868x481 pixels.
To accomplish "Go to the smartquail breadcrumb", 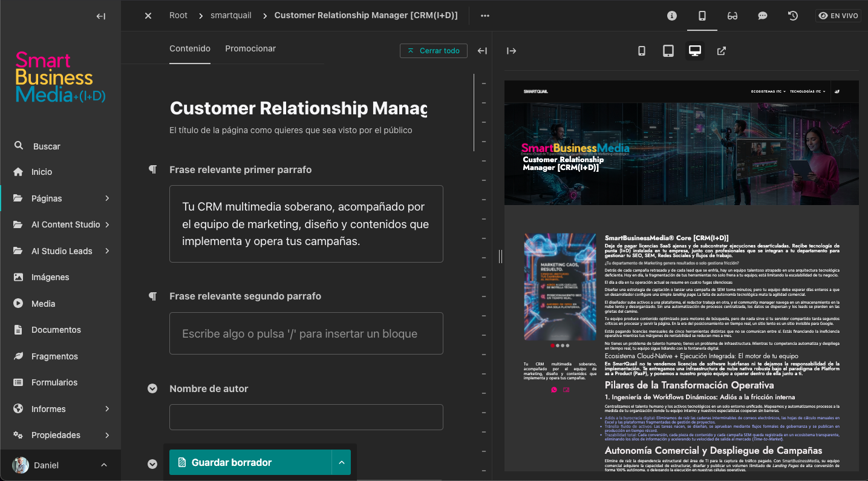I will tap(231, 15).
